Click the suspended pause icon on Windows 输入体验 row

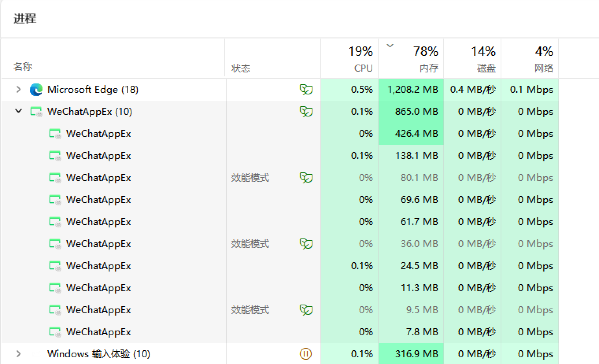tap(306, 354)
